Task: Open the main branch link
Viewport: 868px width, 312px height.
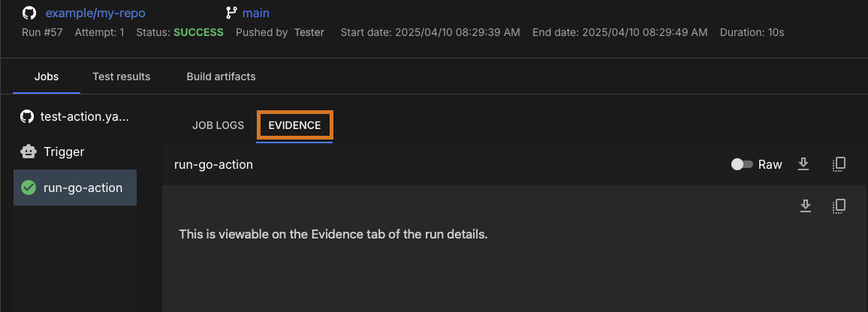Action: pos(256,13)
